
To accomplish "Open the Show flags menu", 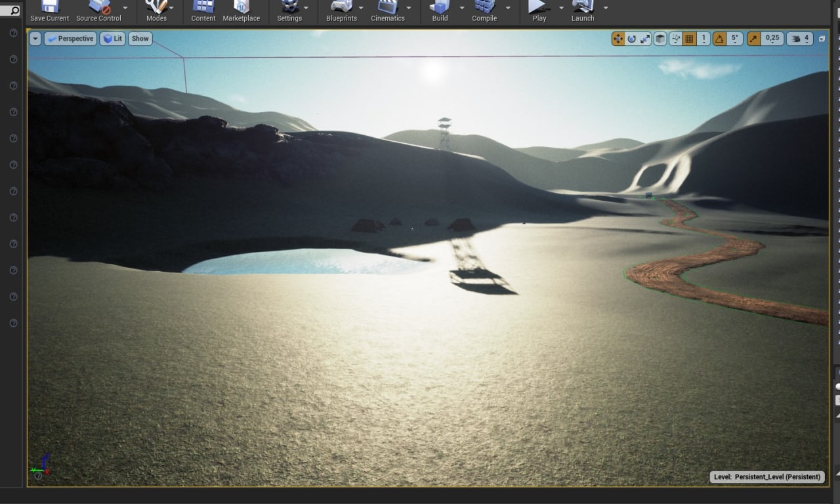I will coord(140,39).
